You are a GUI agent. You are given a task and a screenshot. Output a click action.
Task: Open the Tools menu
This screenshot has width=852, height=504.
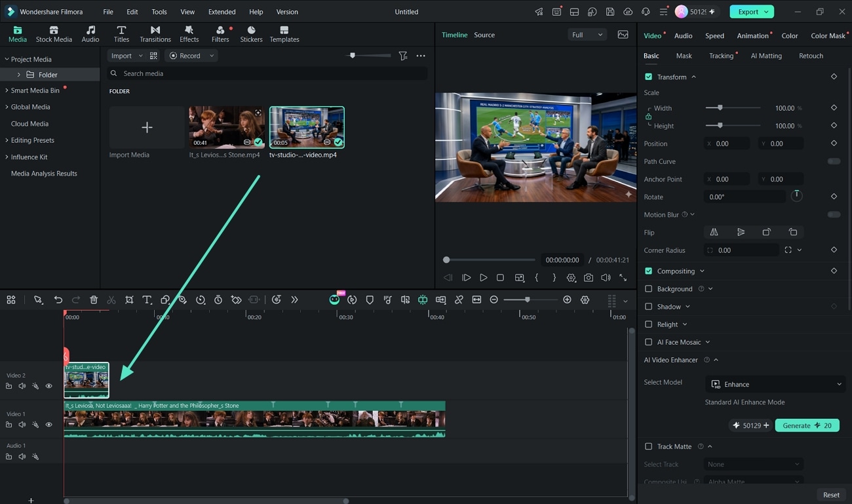(159, 12)
